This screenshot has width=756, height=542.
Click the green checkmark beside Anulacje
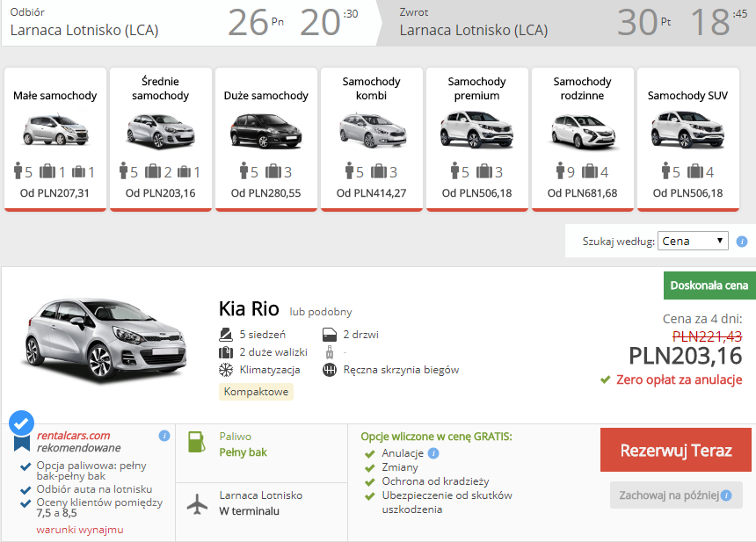(370, 454)
